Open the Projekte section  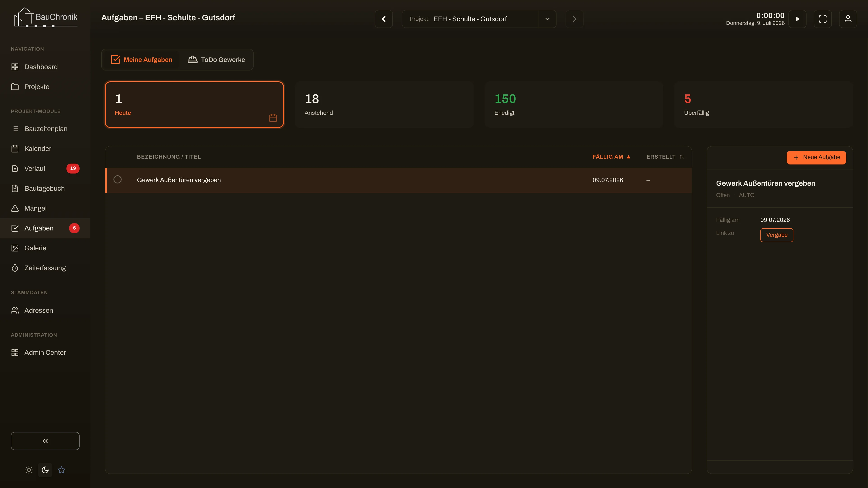point(45,87)
